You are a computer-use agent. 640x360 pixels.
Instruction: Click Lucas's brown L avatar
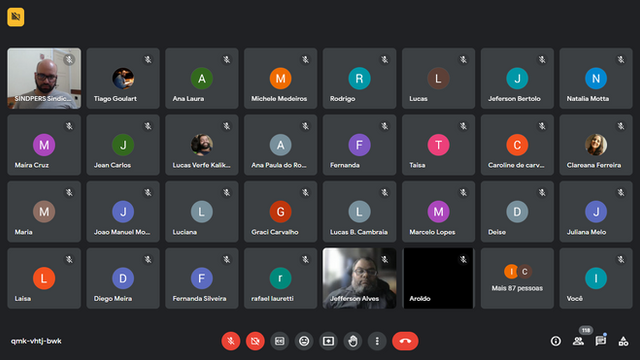tap(438, 78)
